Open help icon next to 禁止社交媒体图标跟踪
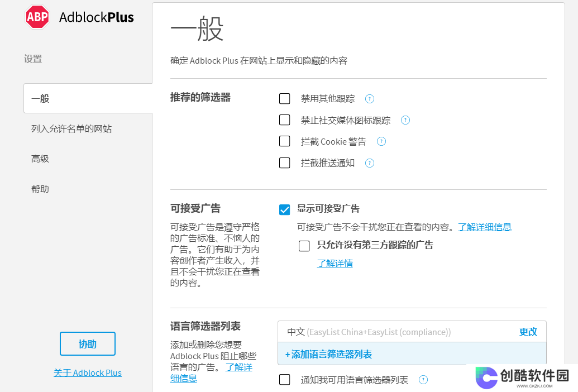 coord(405,120)
